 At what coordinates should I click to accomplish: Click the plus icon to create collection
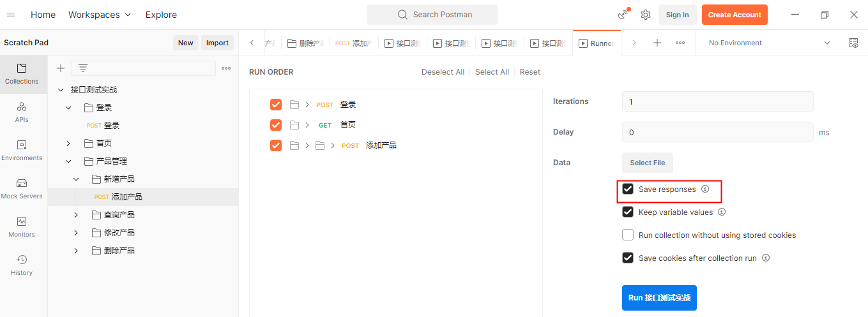61,68
